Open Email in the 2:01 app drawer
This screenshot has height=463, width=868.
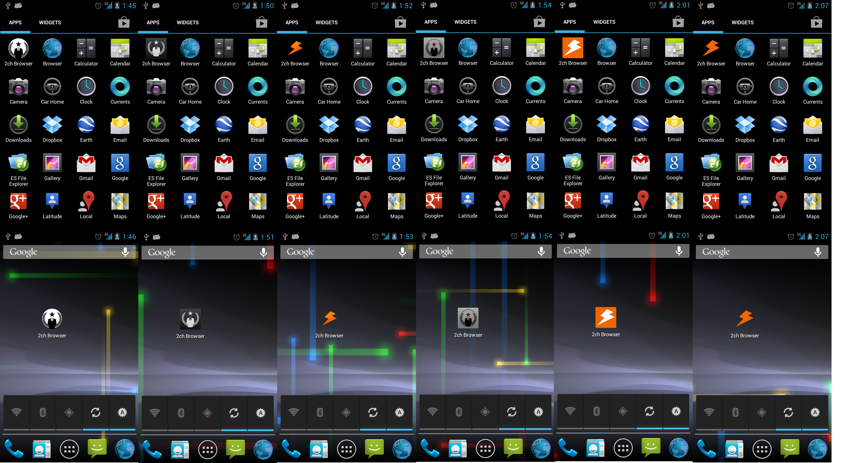(x=674, y=128)
